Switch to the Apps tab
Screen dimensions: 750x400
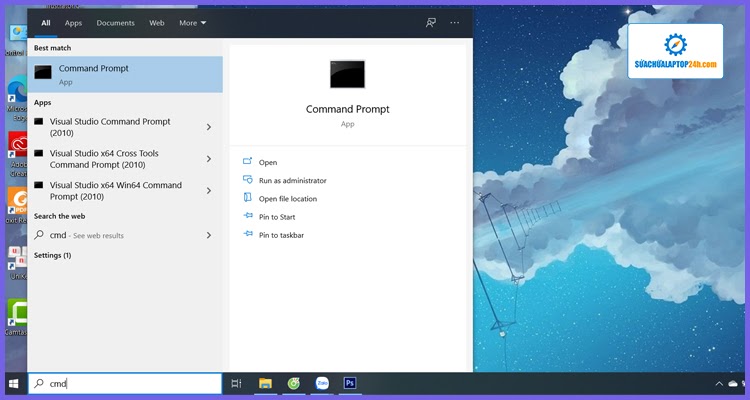pyautogui.click(x=73, y=22)
